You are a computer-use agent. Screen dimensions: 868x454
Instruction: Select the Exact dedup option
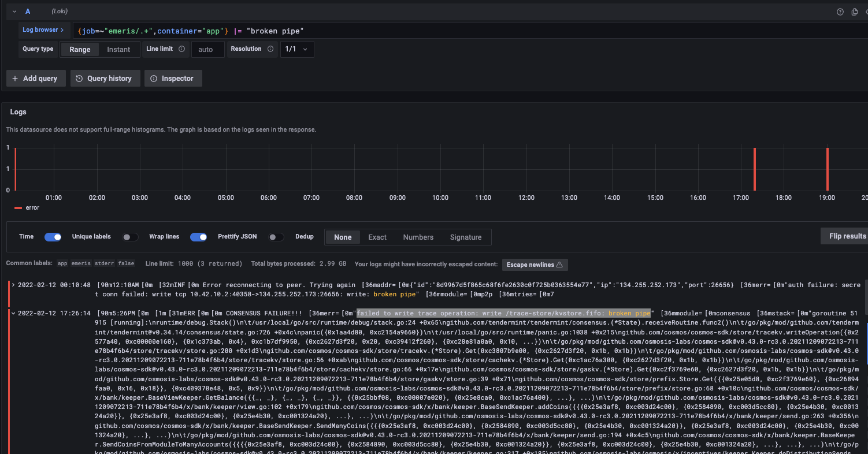click(x=377, y=237)
